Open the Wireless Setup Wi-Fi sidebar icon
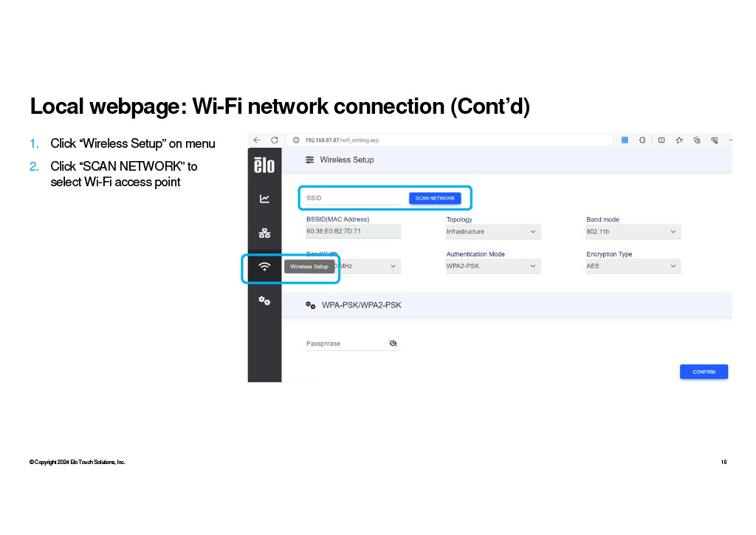The width and height of the screenshot is (756, 535). click(x=264, y=267)
